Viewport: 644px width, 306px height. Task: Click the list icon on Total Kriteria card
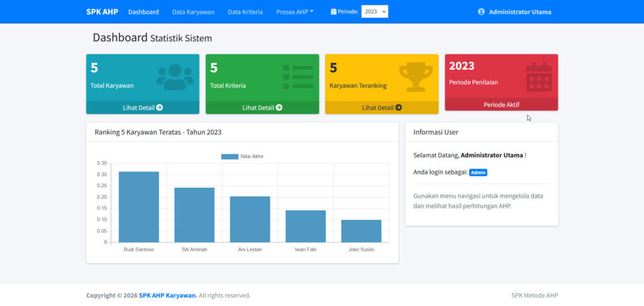[297, 77]
